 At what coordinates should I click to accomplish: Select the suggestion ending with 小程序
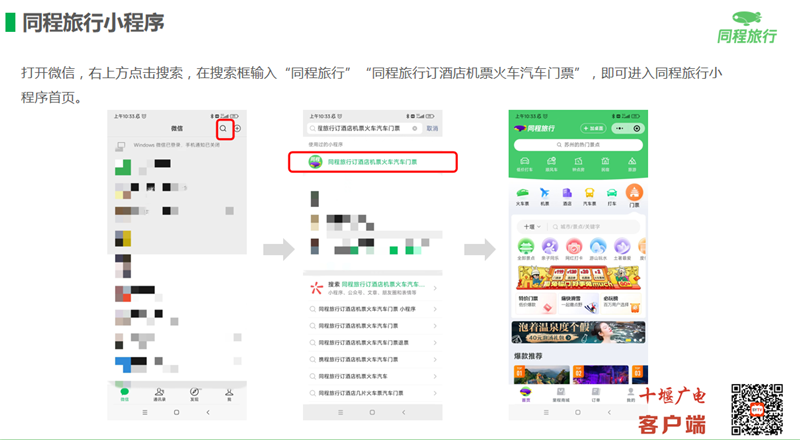372,309
